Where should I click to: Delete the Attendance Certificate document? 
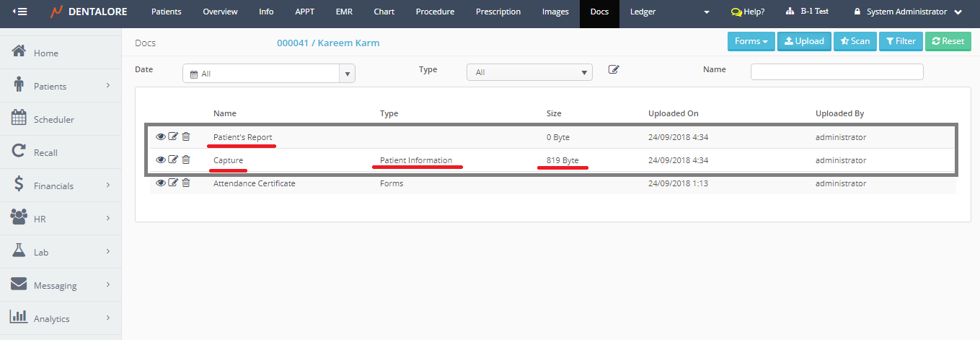pyautogui.click(x=186, y=183)
